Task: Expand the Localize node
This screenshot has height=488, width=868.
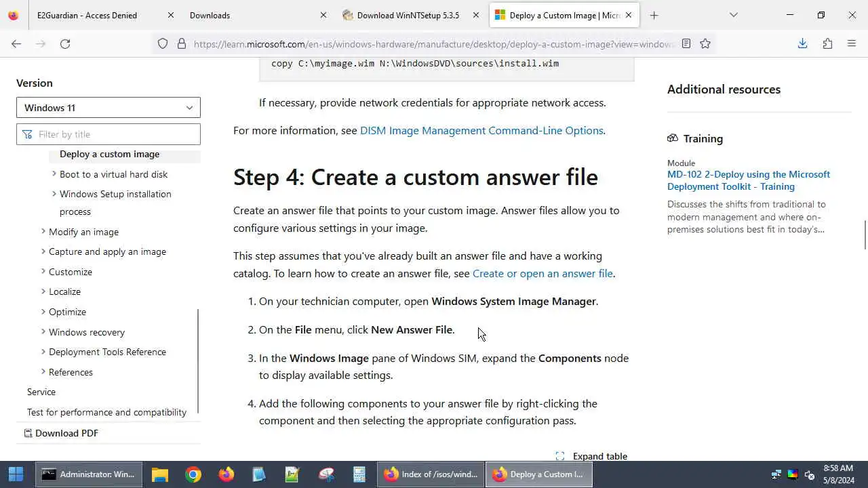Action: [x=43, y=291]
